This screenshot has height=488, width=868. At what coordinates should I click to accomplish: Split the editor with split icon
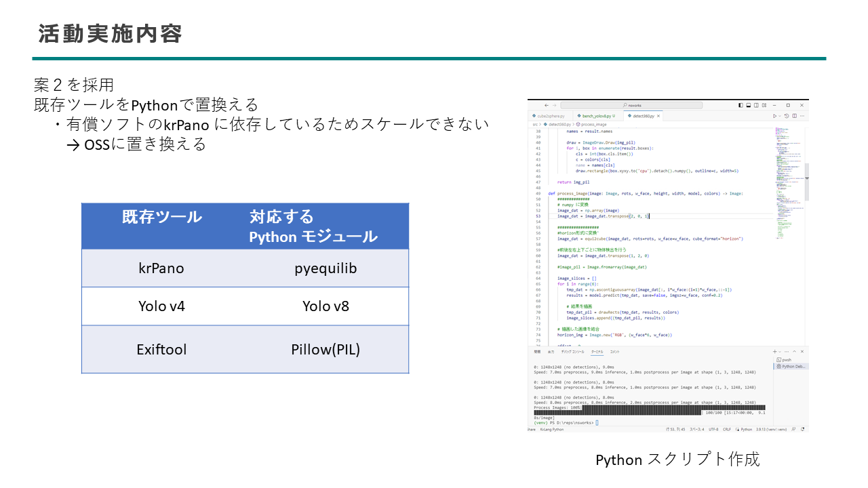795,116
